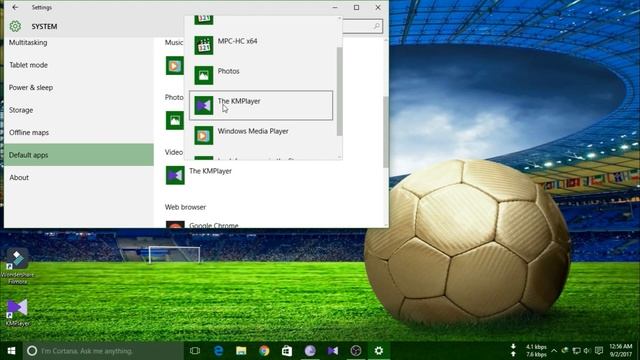
Task: Pick Windows Media Player from list
Action: pyautogui.click(x=261, y=135)
